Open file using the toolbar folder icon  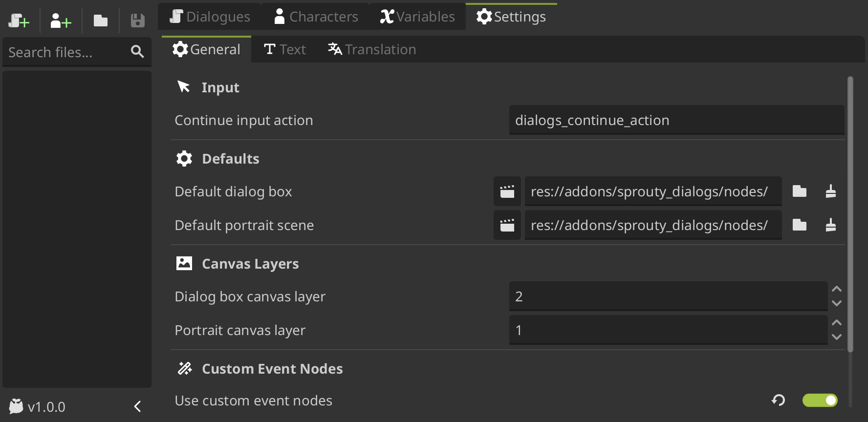(101, 21)
